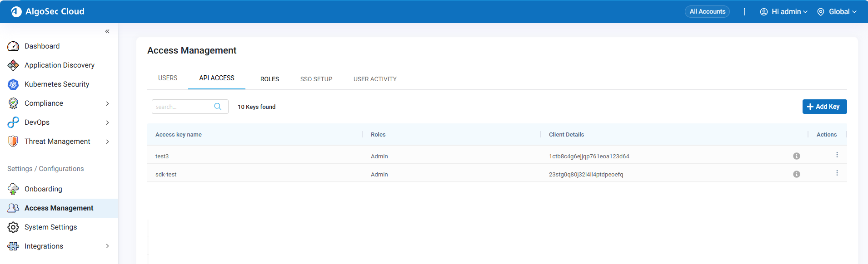868x264 pixels.
Task: Show info for the test3 key
Action: coord(796,156)
